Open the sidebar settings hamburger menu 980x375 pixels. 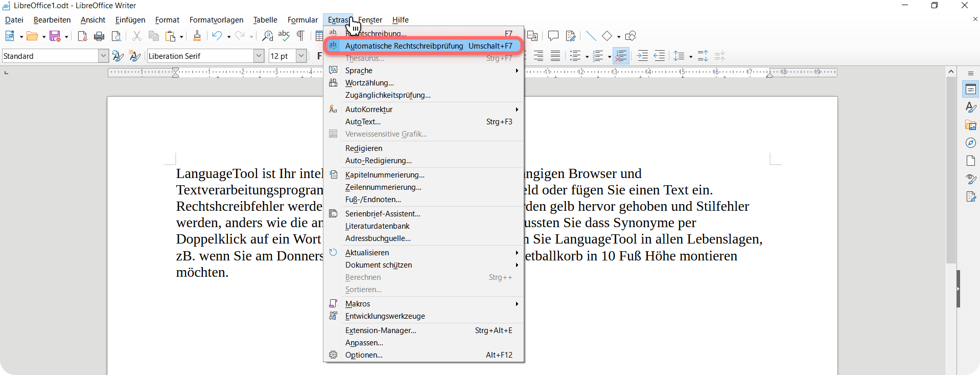pos(971,74)
